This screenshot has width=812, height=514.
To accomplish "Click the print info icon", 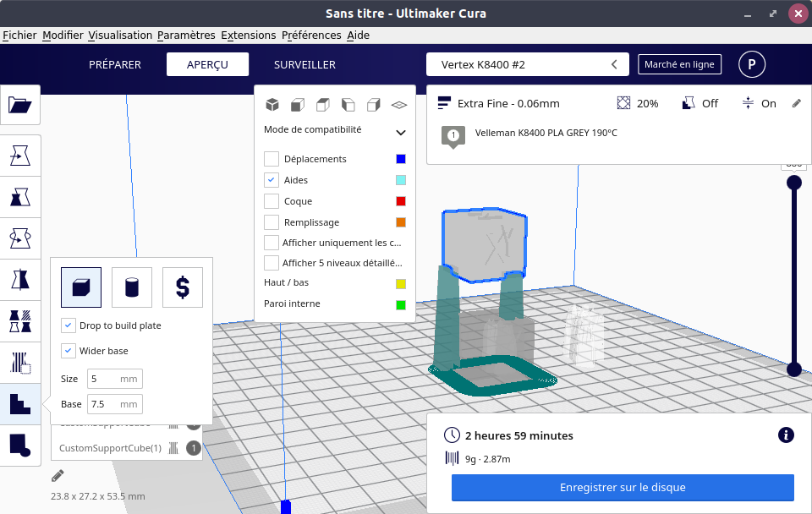I will click(785, 435).
